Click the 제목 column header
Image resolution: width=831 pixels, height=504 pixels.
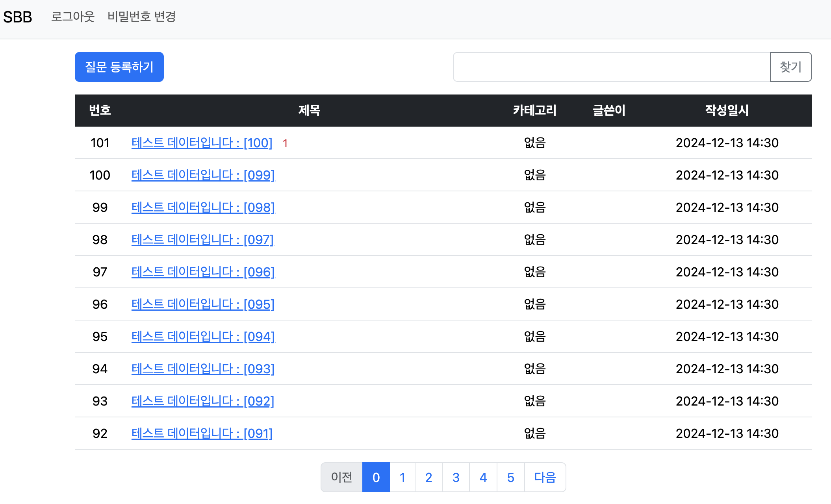point(309,110)
